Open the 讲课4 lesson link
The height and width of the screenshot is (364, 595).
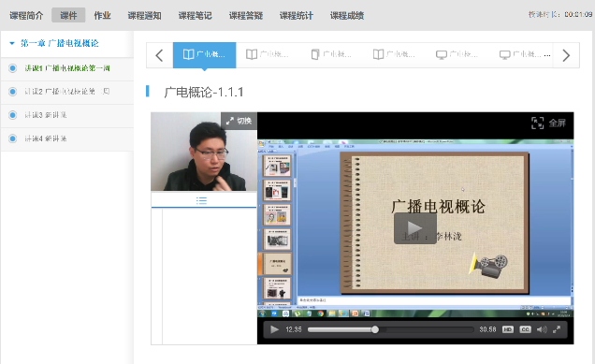46,138
